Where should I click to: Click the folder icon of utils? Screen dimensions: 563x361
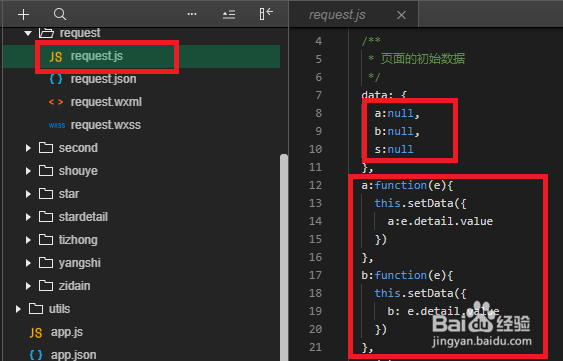click(36, 309)
